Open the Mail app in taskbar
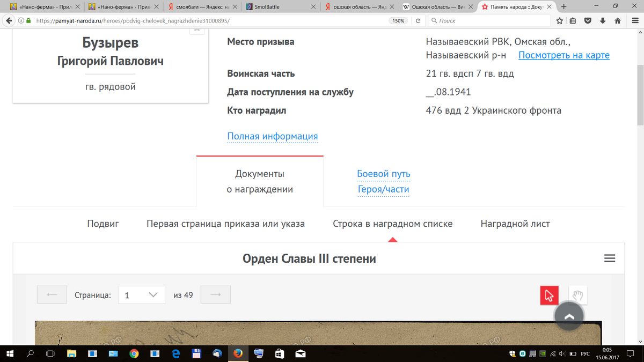Image resolution: width=644 pixels, height=362 pixels. click(x=300, y=354)
